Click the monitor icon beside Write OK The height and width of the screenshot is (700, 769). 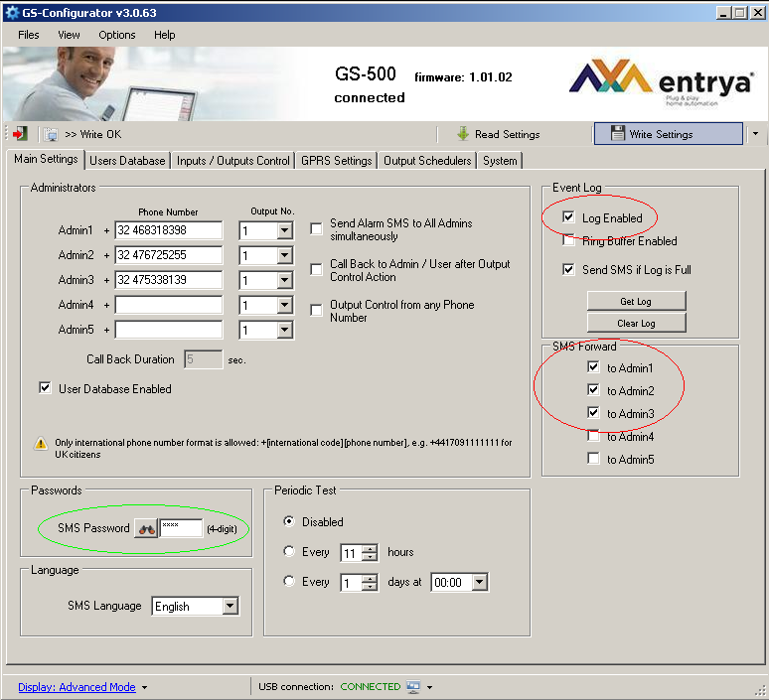pyautogui.click(x=51, y=134)
